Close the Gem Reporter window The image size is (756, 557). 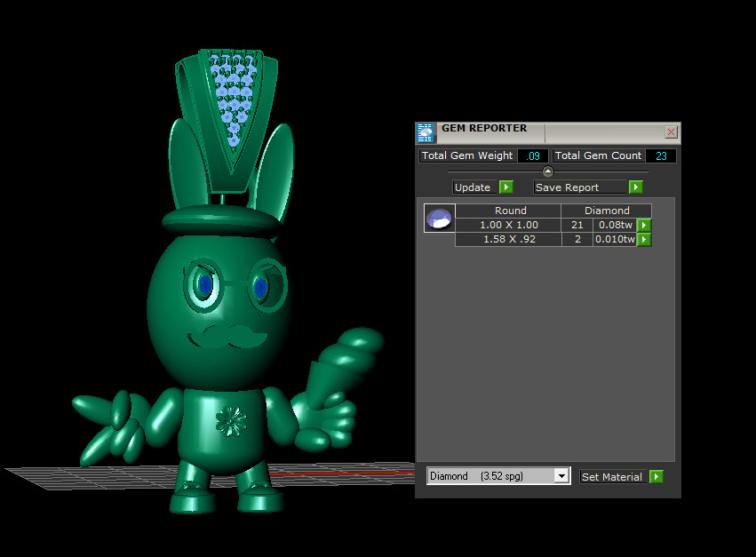pos(671,132)
